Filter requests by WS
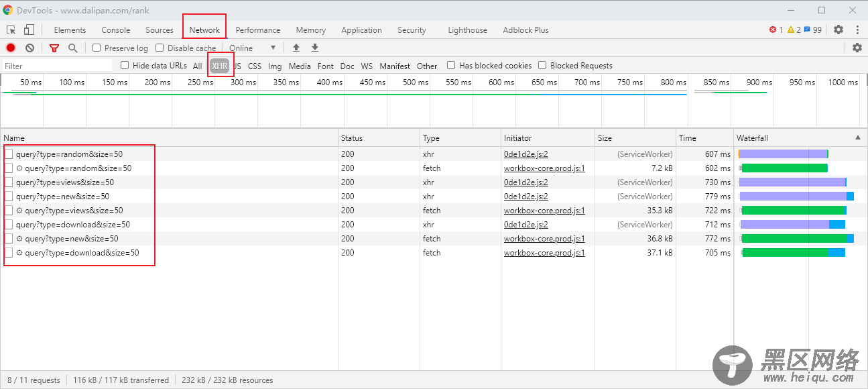Image resolution: width=868 pixels, height=389 pixels. [x=367, y=66]
